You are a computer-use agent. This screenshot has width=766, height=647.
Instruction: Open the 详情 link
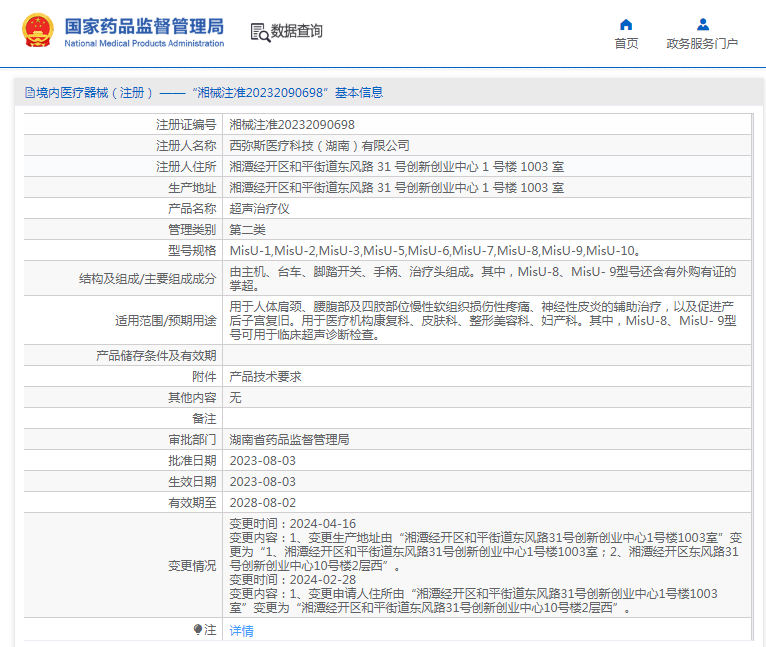click(x=241, y=630)
